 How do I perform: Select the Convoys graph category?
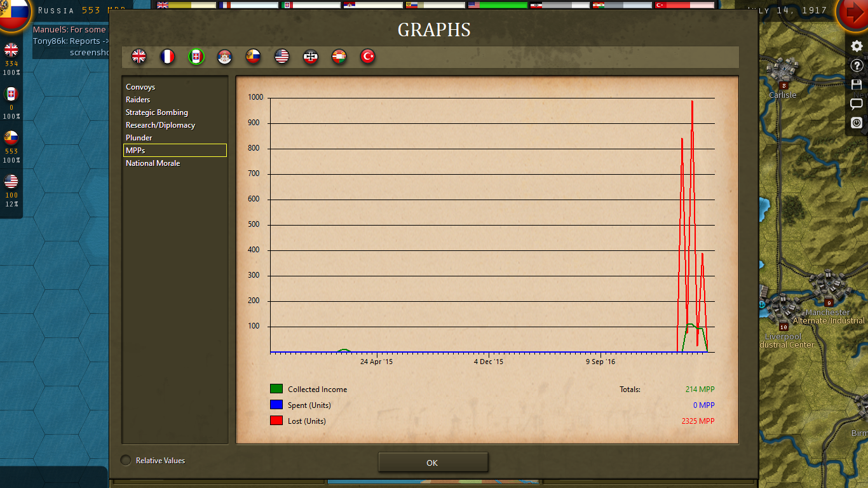[140, 86]
